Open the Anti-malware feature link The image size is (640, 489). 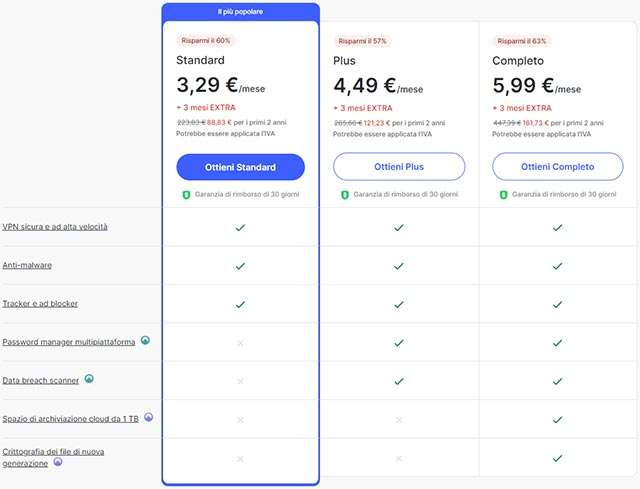click(27, 265)
